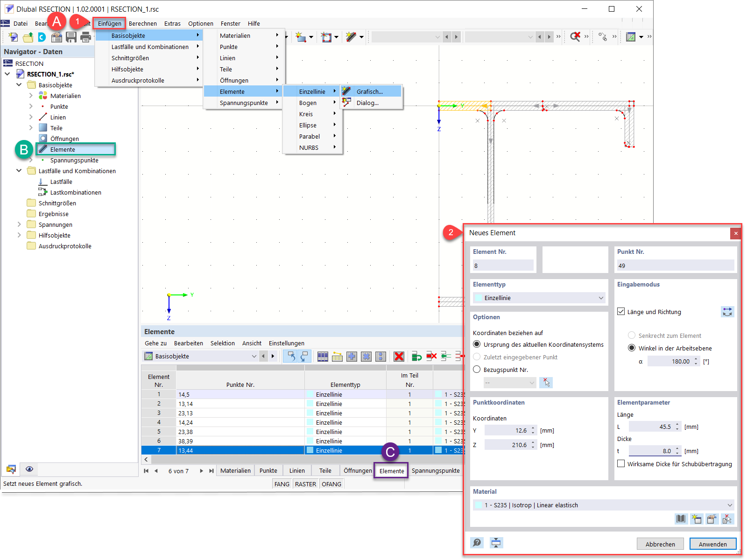
Task: Click the Abbrechen button
Action: pyautogui.click(x=660, y=544)
